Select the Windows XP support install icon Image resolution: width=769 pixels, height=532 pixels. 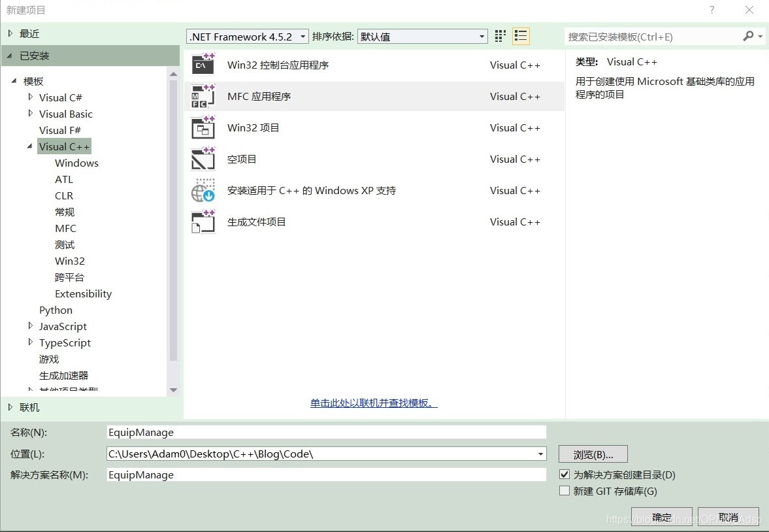(203, 190)
